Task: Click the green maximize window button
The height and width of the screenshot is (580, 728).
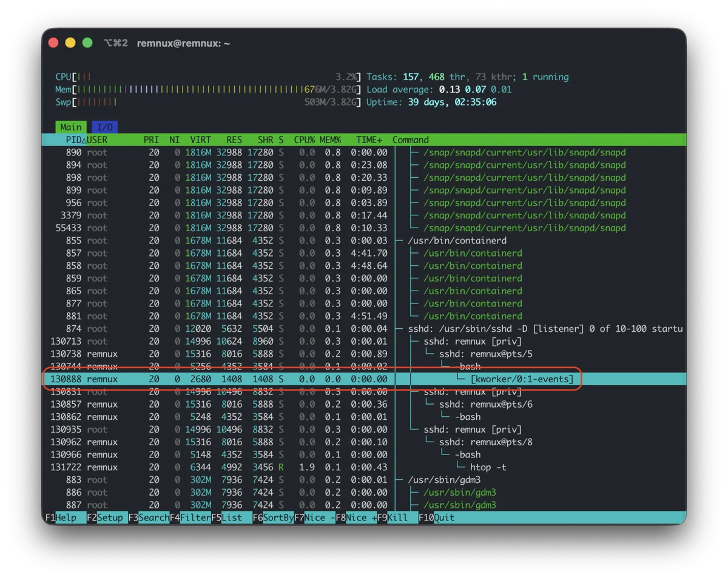Action: 87,43
